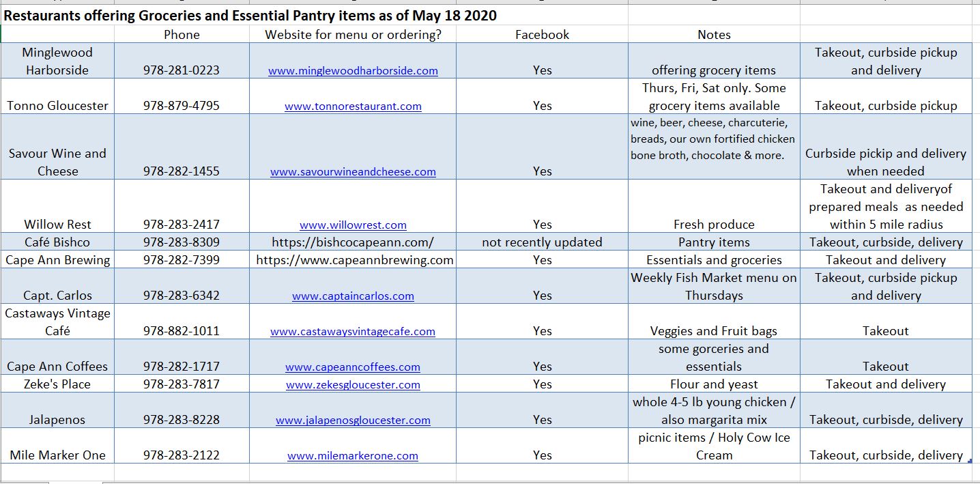Select the Phone column header cell
This screenshot has width=980, height=484.
point(182,35)
